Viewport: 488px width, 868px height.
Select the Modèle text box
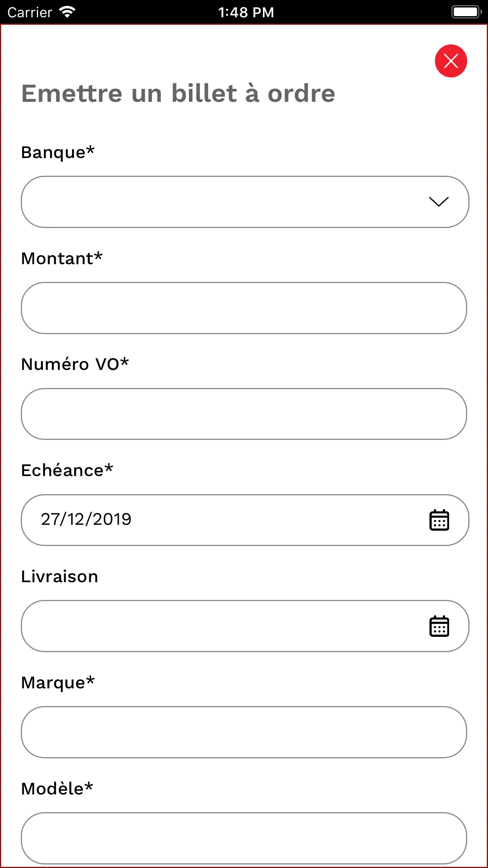244,838
